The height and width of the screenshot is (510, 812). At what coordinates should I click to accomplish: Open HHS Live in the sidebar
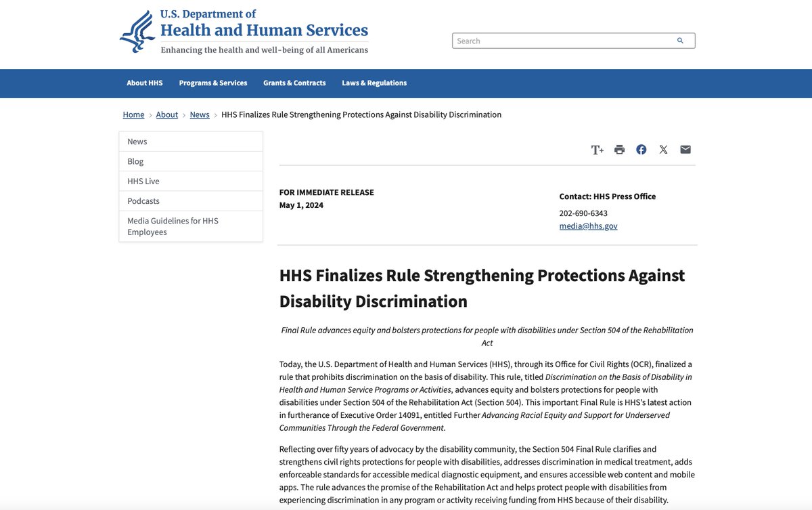tap(191, 181)
